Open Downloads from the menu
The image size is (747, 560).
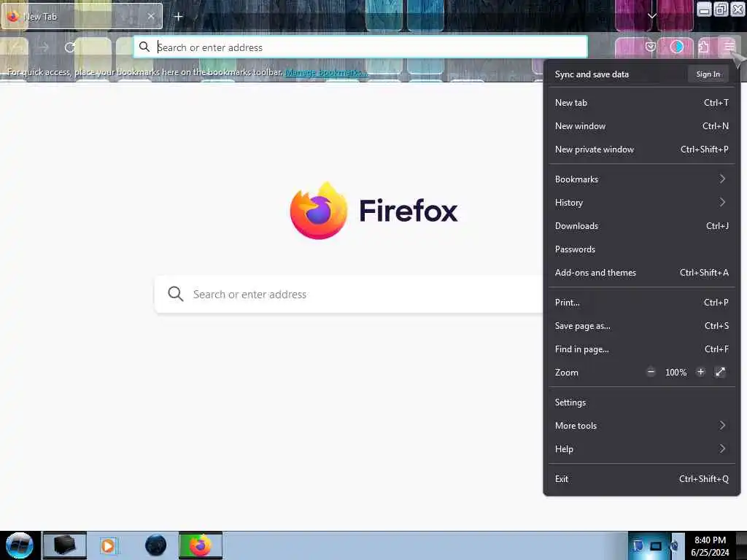click(641, 226)
